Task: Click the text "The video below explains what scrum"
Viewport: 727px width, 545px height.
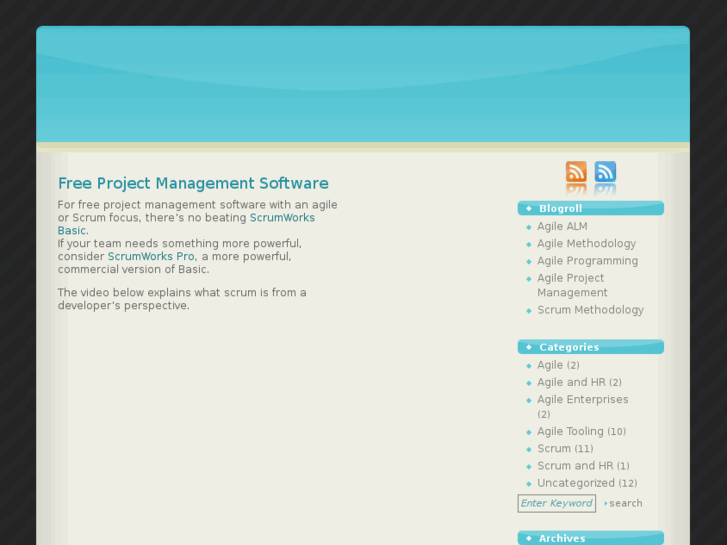Action: coord(157,293)
